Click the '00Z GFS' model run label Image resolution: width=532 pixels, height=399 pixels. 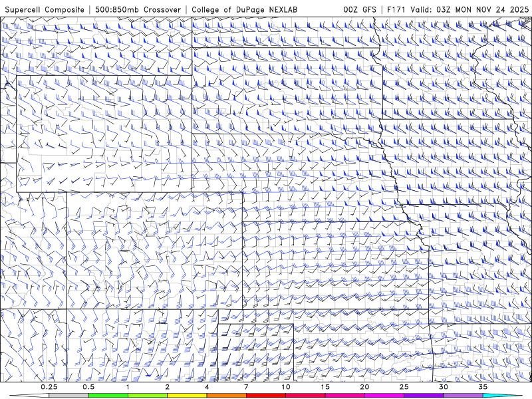tap(360, 9)
